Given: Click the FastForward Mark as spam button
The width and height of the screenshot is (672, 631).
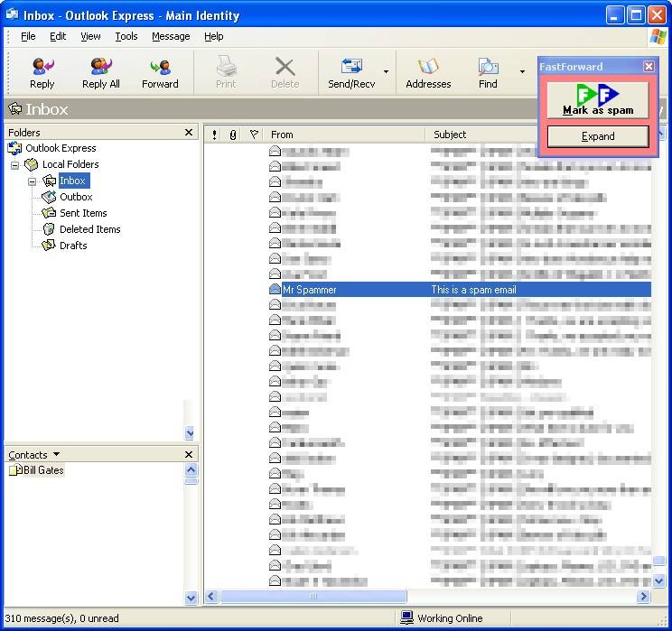Looking at the screenshot, I should [598, 100].
